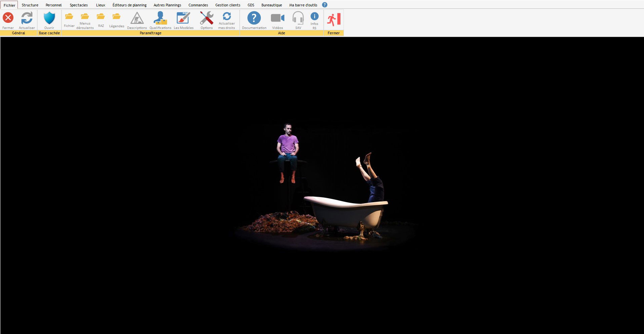Open the Options wrench tool
This screenshot has height=334, width=644.
(x=206, y=18)
